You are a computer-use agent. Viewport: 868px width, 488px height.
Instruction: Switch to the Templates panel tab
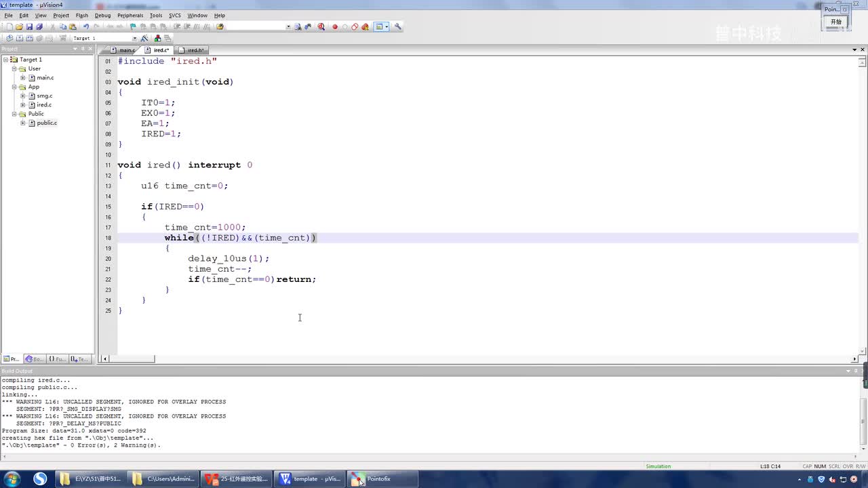(x=79, y=359)
